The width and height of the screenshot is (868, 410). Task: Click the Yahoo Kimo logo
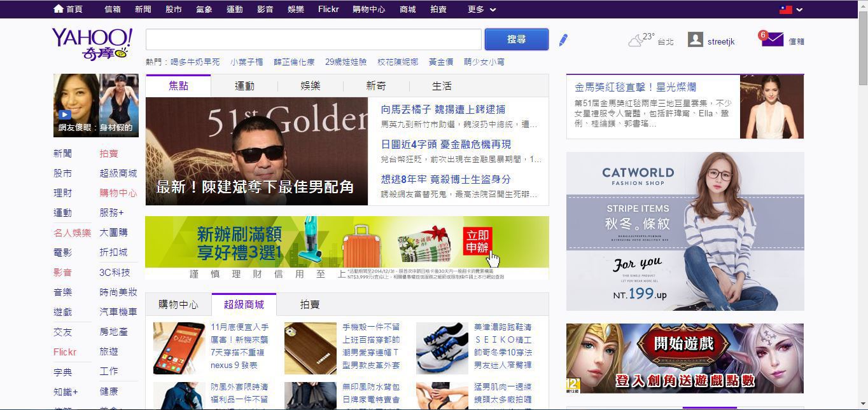[93, 44]
